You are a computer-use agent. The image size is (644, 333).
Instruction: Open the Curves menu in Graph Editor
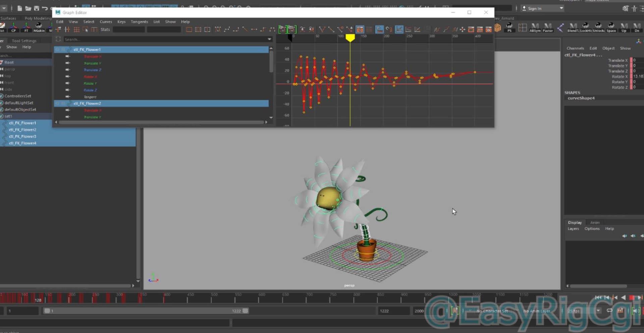click(x=106, y=21)
